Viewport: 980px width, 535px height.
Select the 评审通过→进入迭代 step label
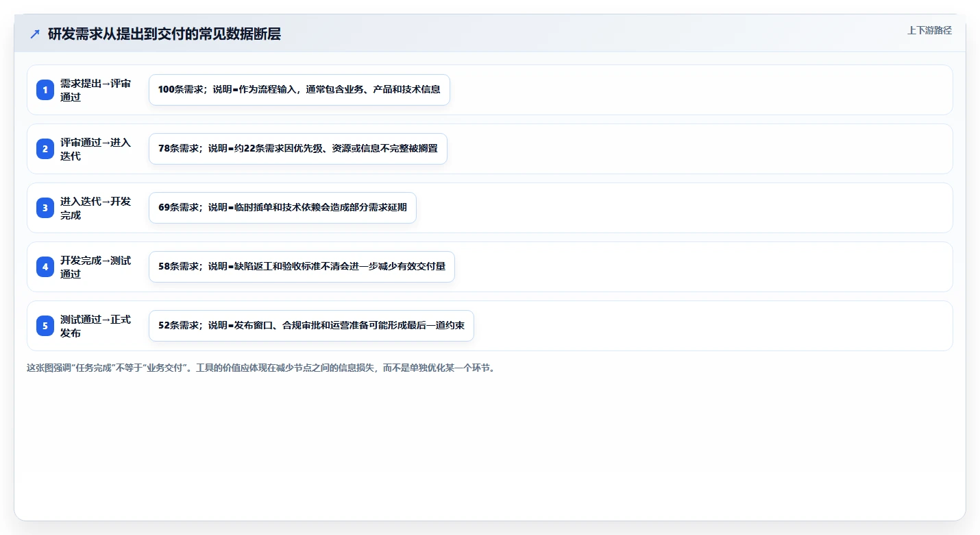(95, 149)
